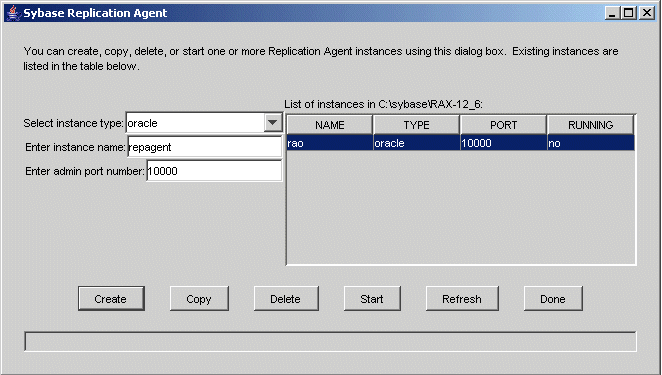Screen dimensions: 662x375
Task: Click the 'List of instances in C:\sybase\RAX-12_6' label
Action: tap(383, 104)
